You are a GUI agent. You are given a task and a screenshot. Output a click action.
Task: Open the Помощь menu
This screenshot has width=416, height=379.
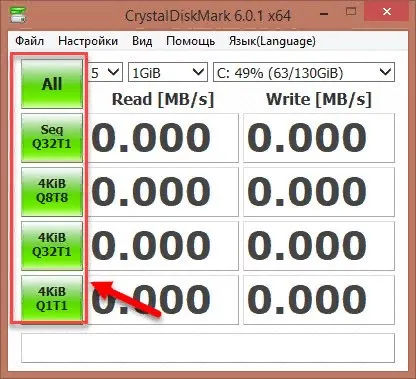coord(190,41)
